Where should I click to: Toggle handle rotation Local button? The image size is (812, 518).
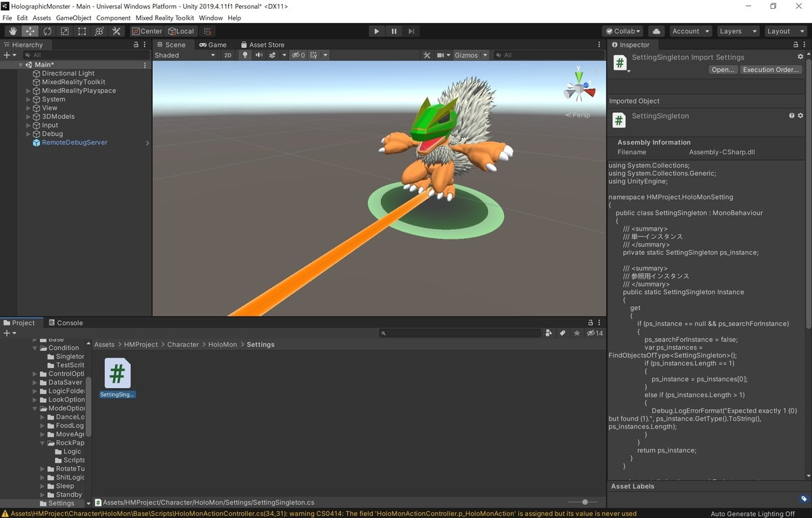[180, 31]
